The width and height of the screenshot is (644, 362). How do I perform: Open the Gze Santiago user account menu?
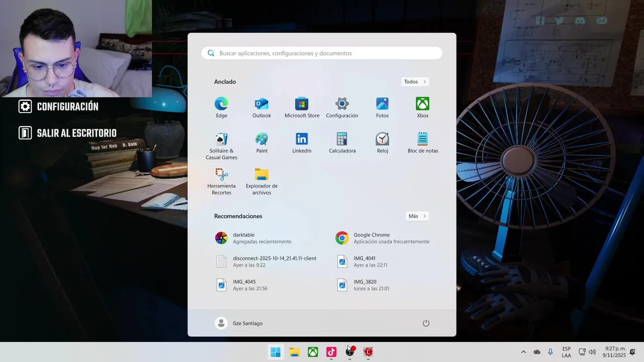click(x=239, y=323)
